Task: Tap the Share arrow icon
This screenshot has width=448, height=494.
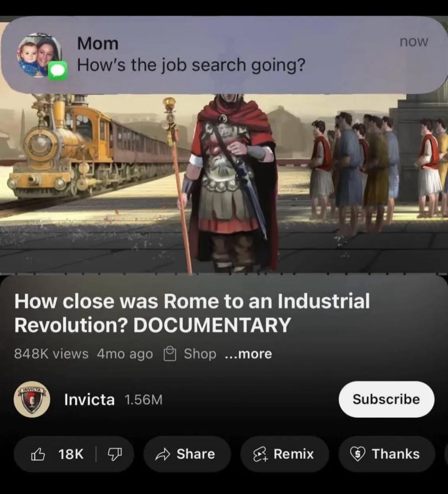Action: (163, 454)
